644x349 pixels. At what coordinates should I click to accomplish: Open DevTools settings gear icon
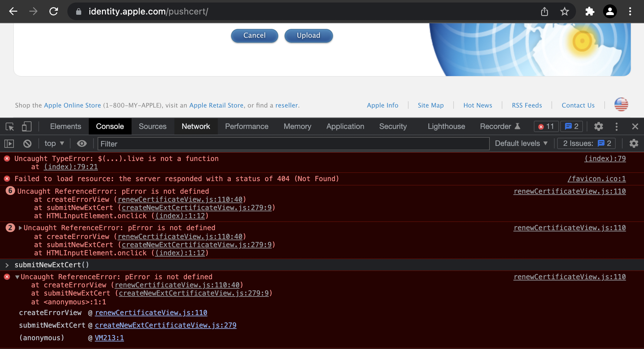pos(598,126)
